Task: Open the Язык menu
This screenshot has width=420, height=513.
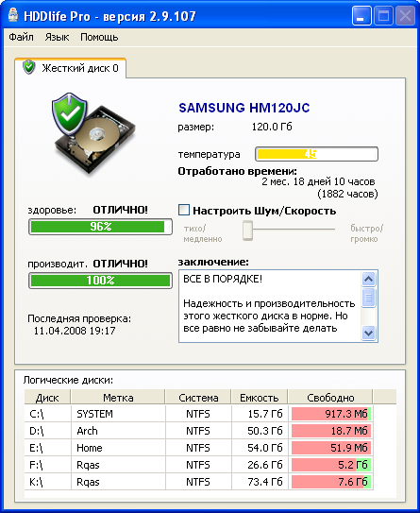Action: [57, 37]
